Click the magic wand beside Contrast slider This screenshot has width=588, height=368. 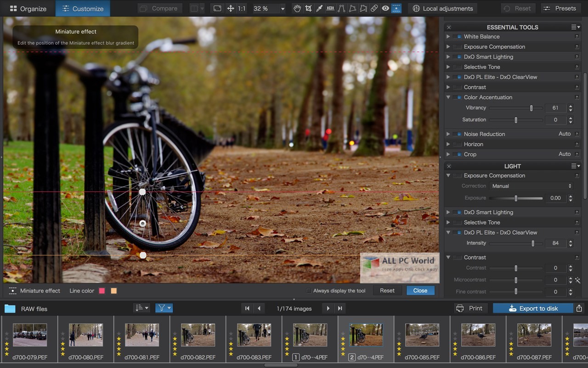click(x=578, y=280)
